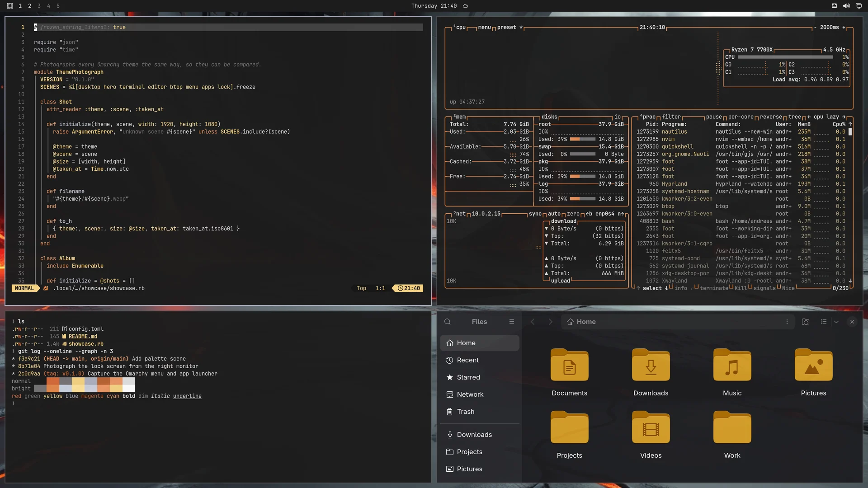Open the Music folder icon
The image size is (868, 488).
tap(732, 365)
